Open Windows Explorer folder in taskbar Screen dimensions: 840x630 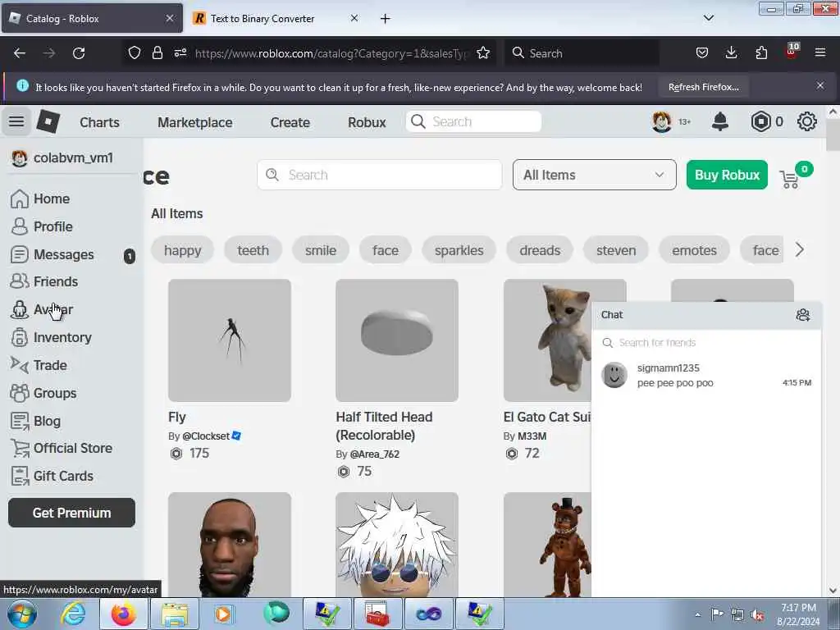175,614
